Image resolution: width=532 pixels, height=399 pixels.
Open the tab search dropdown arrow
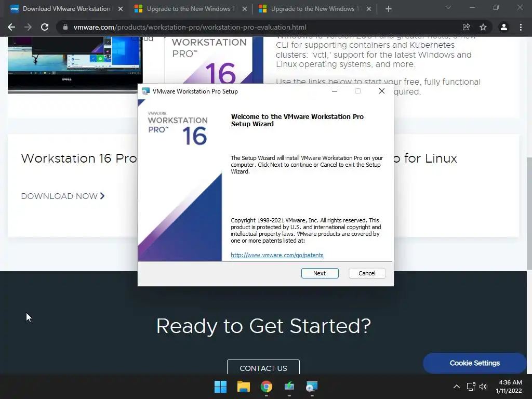tap(448, 7)
